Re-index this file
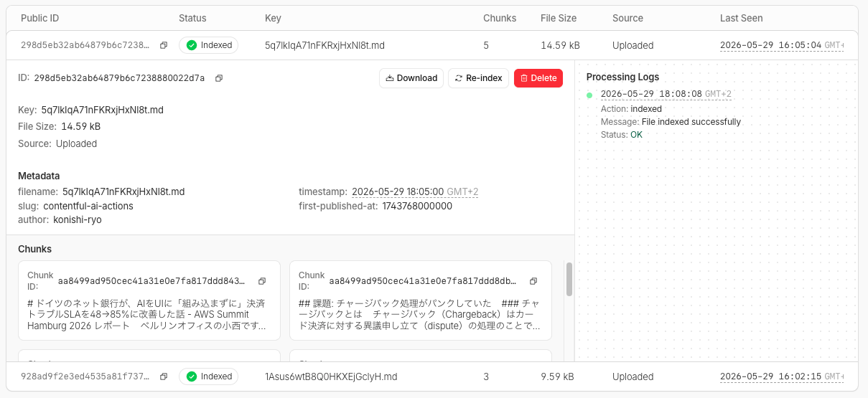Image resolution: width=868 pixels, height=398 pixels. point(479,78)
